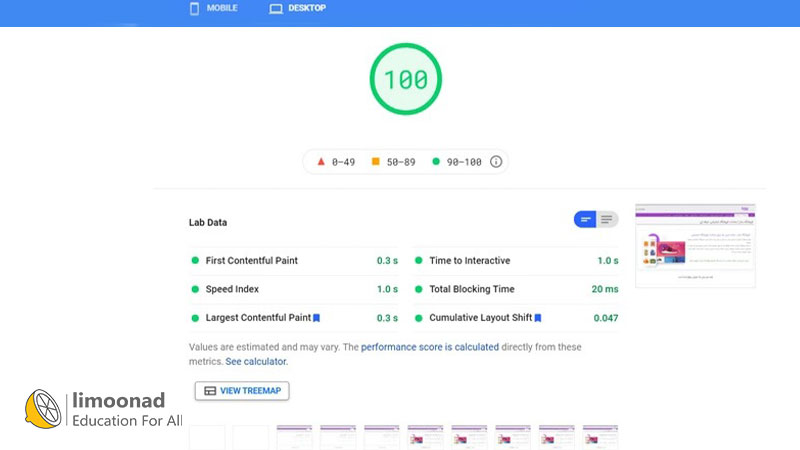Click the green dot beside First Contentful Paint

click(195, 260)
